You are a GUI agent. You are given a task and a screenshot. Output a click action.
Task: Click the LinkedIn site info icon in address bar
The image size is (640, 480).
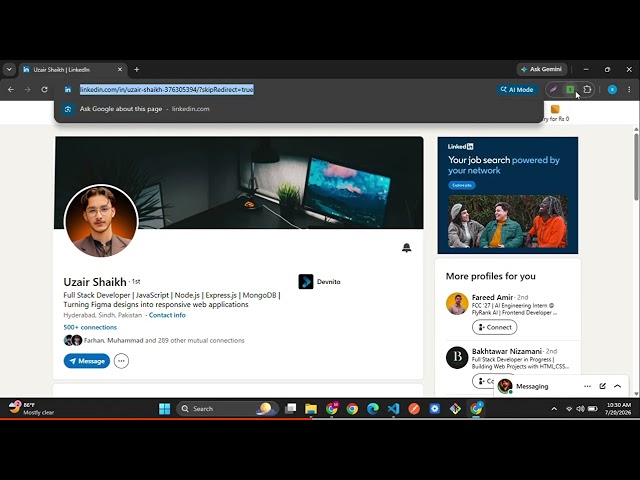click(68, 89)
